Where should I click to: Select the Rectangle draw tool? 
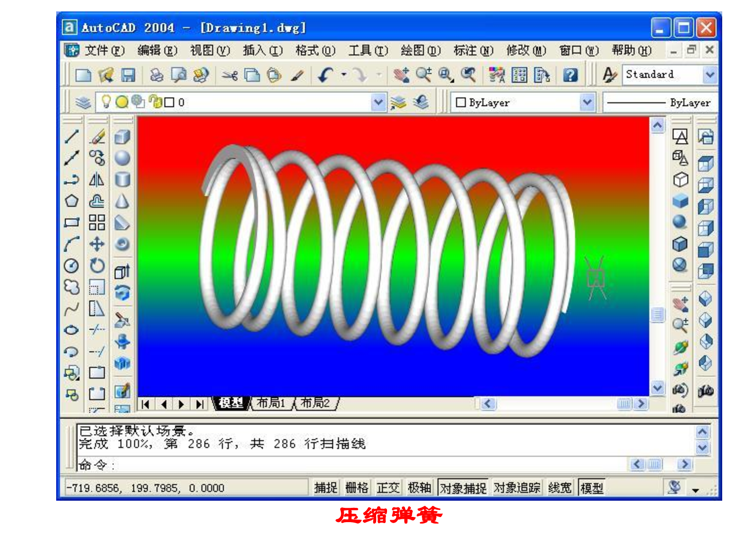[x=71, y=222]
